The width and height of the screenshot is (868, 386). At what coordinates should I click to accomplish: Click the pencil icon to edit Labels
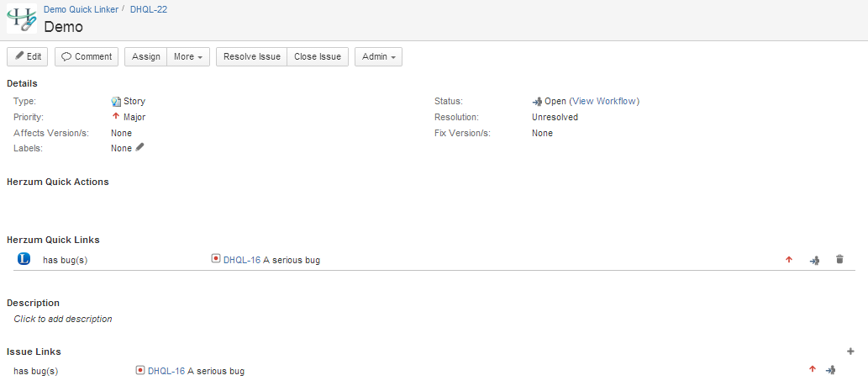point(140,148)
